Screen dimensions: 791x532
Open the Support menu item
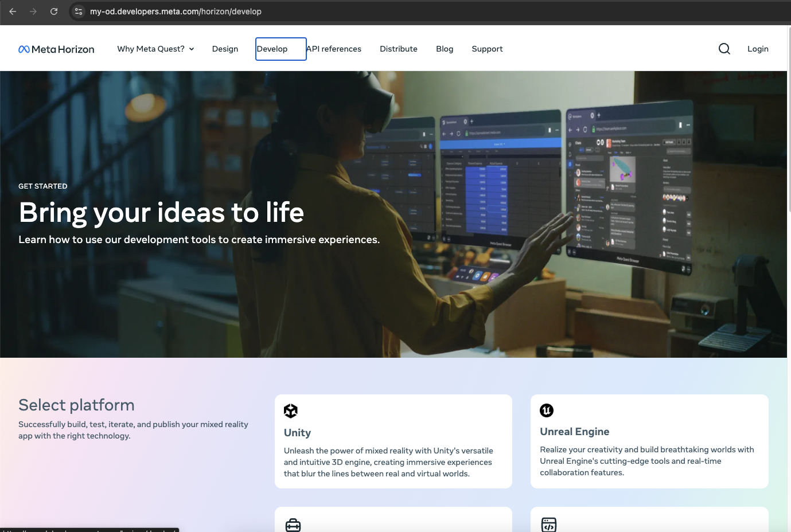pos(487,49)
